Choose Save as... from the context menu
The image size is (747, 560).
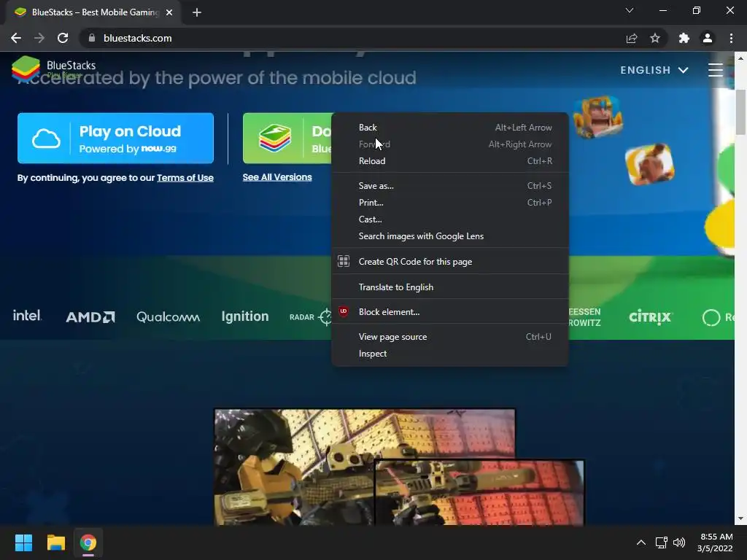point(449,186)
